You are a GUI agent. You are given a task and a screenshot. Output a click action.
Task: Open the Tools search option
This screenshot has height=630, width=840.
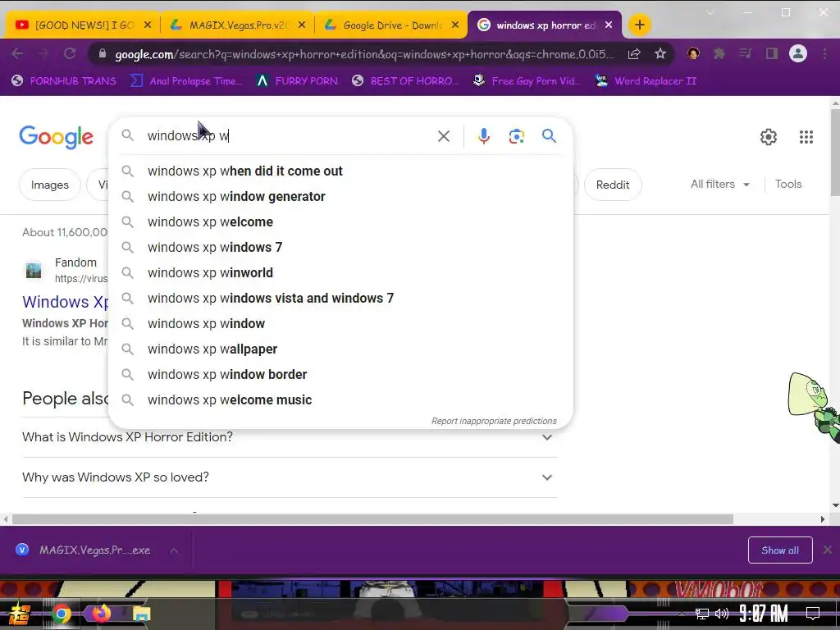(788, 185)
